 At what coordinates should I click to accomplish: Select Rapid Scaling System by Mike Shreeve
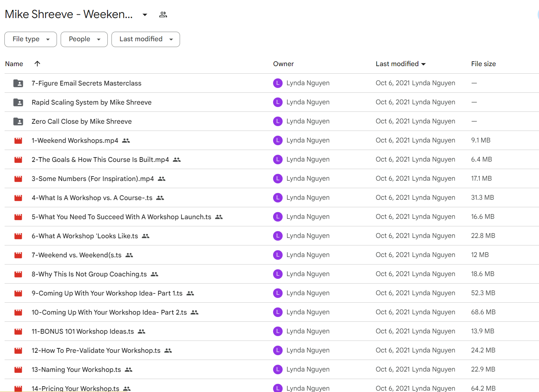click(x=92, y=102)
